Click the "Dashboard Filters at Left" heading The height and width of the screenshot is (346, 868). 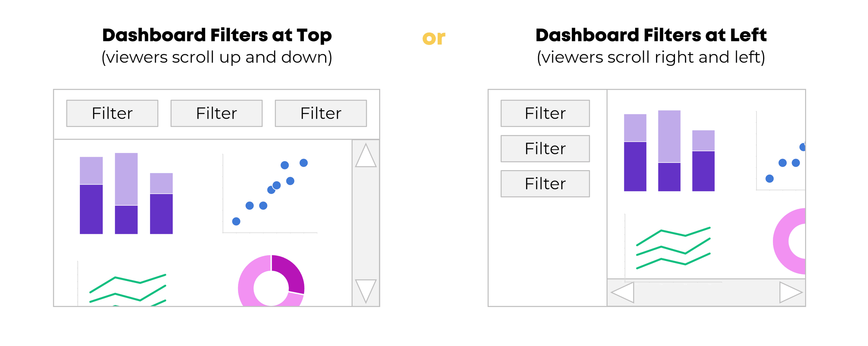tap(651, 35)
